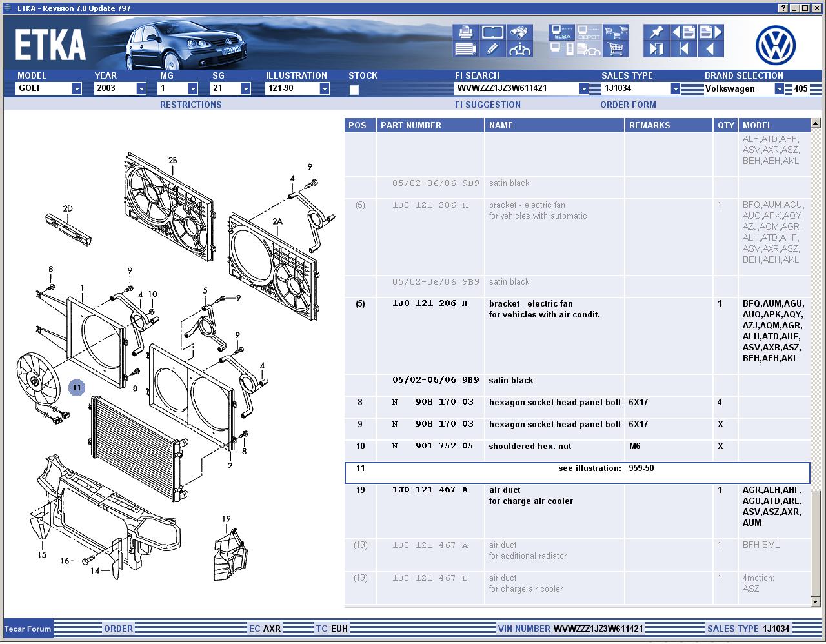Click the document with car icon
The width and height of the screenshot is (826, 644).
(589, 49)
